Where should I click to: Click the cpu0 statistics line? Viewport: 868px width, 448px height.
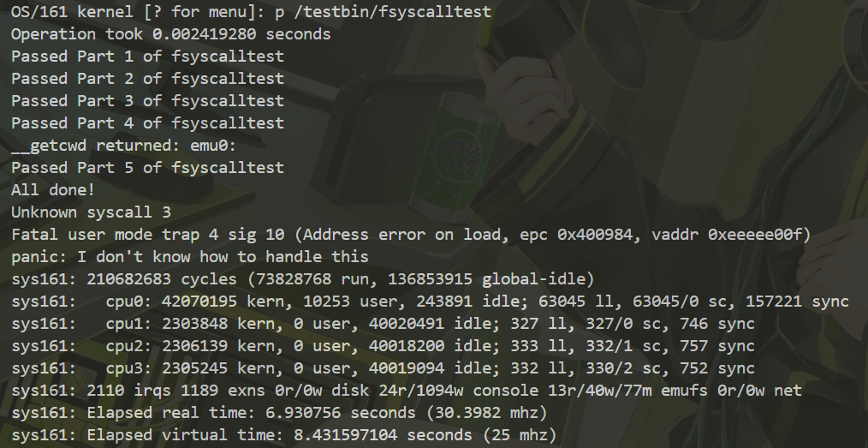430,301
